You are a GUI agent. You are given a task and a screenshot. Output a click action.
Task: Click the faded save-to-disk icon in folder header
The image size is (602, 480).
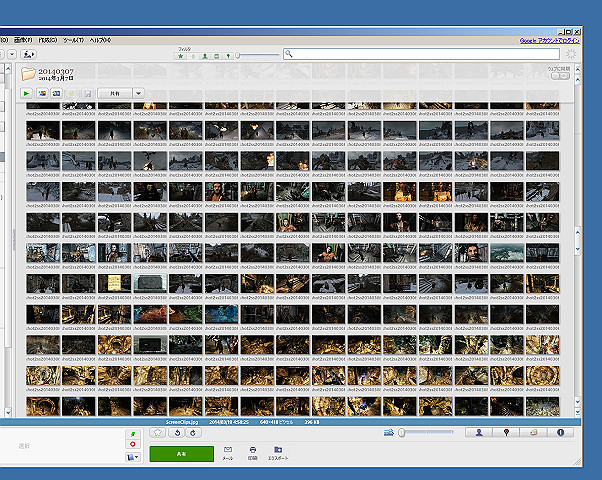click(x=88, y=93)
